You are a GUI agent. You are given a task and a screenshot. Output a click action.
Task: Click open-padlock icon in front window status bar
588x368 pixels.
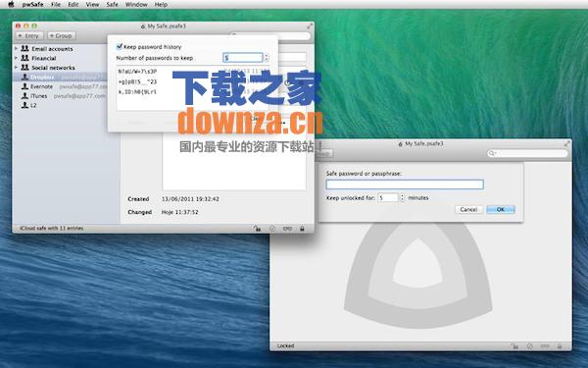[257, 229]
